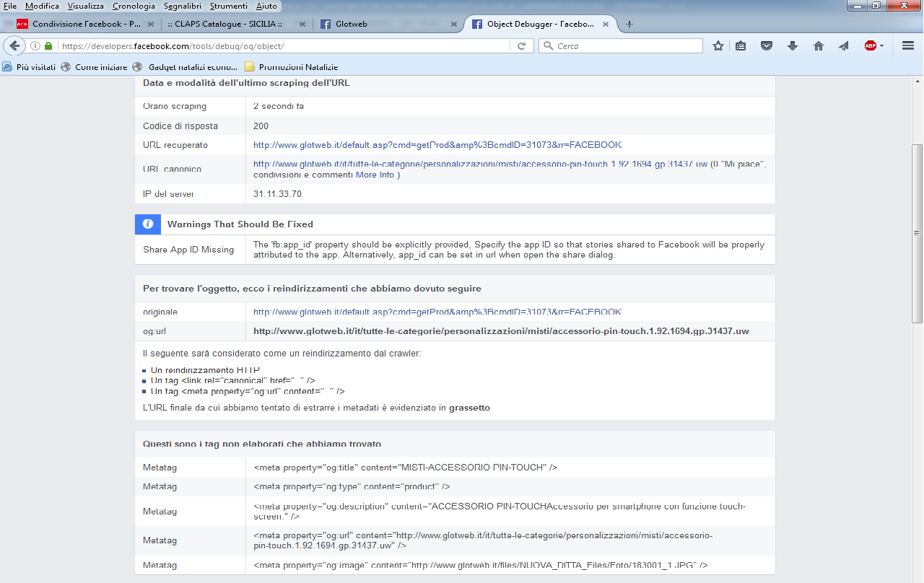Close the Glotweb tab
The image size is (924, 583).
454,24
